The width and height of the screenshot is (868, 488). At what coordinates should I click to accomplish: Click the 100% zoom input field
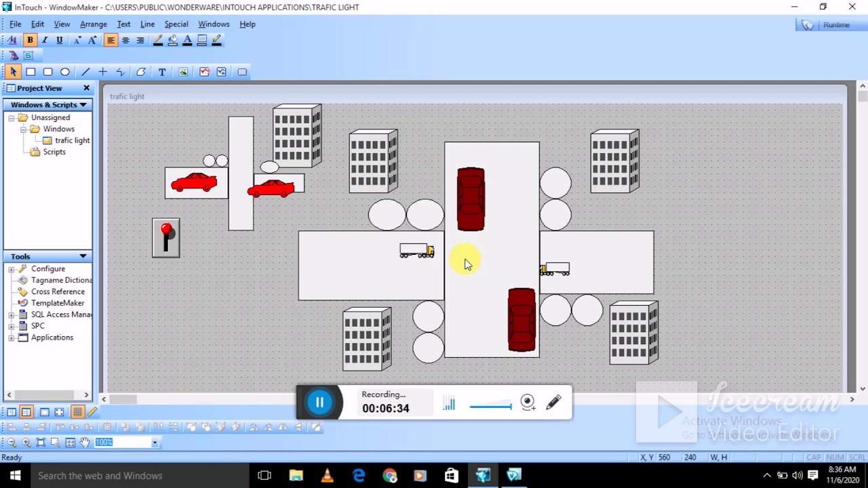122,443
